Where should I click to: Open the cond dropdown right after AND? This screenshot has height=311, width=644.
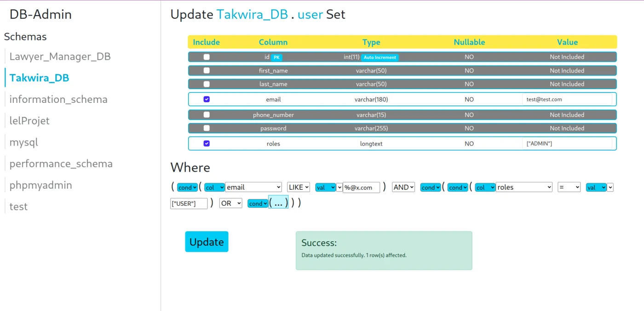(431, 187)
